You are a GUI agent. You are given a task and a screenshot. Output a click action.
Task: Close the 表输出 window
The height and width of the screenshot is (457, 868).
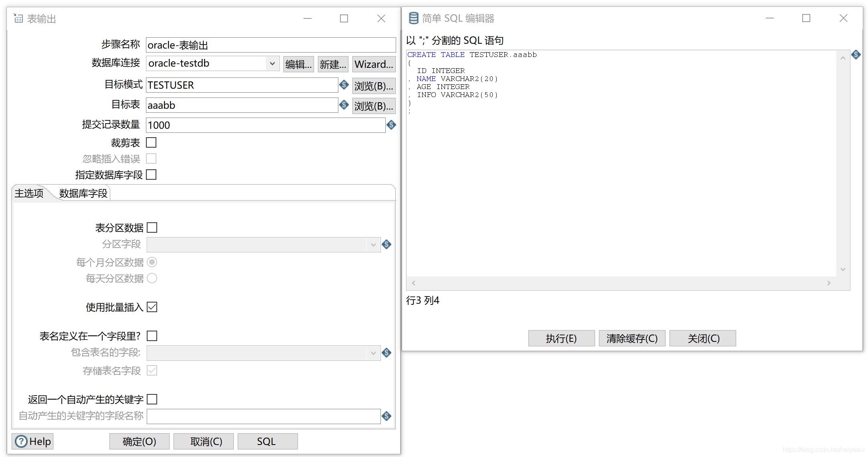[x=381, y=18]
